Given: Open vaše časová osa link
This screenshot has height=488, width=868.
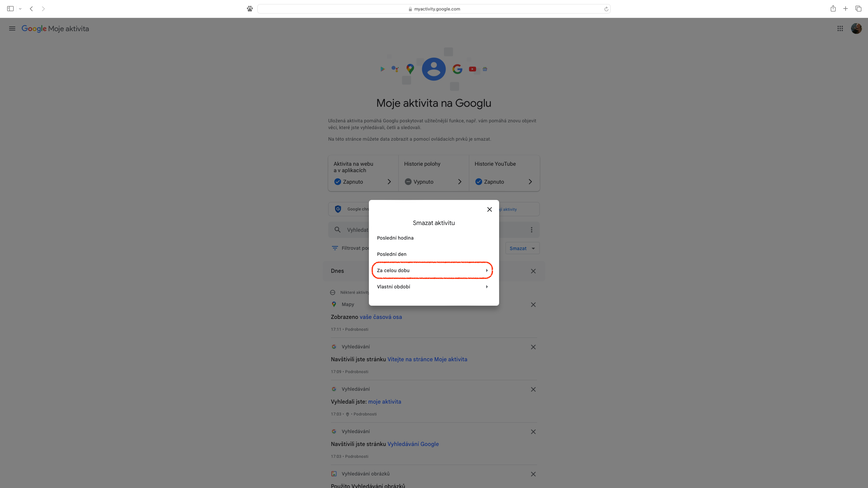Looking at the screenshot, I should [x=381, y=317].
